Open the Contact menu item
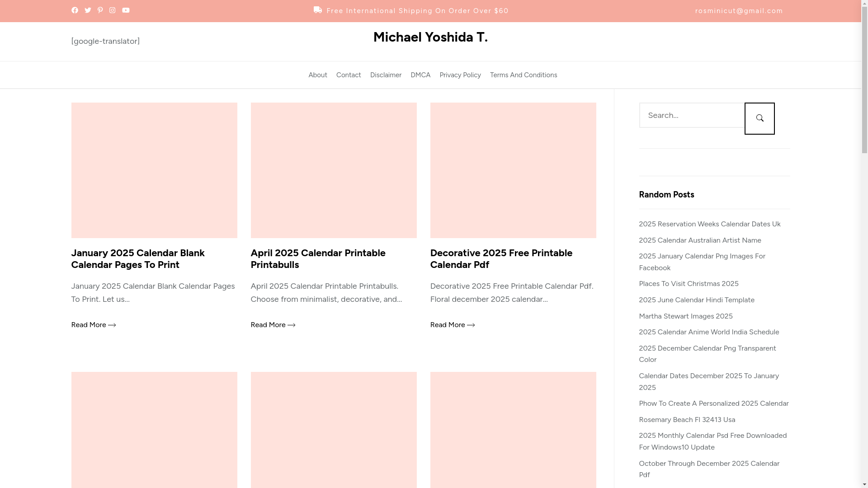The height and width of the screenshot is (488, 868). [349, 75]
